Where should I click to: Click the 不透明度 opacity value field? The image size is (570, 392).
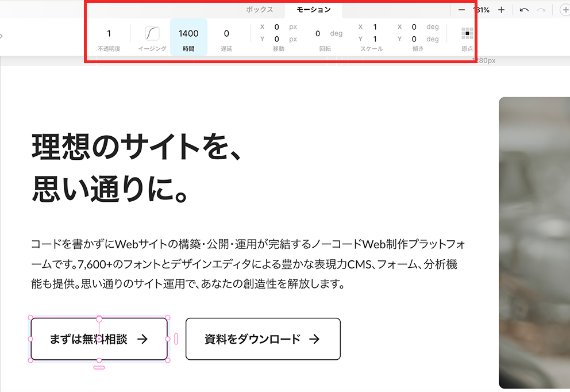[x=109, y=34]
